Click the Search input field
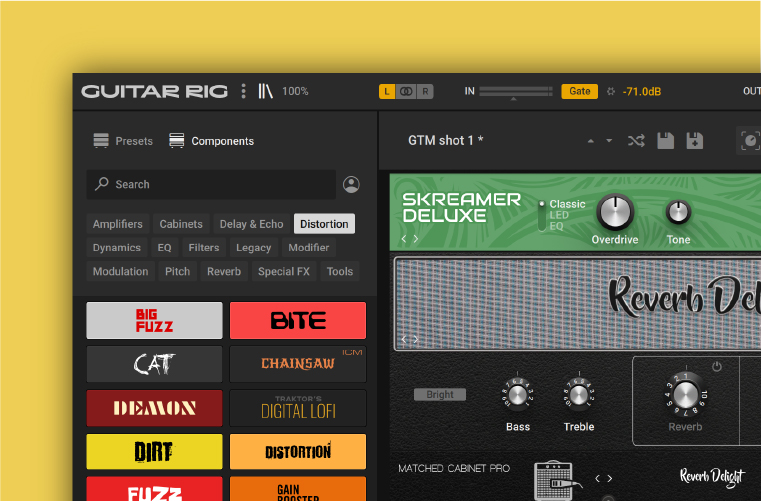 coord(211,184)
